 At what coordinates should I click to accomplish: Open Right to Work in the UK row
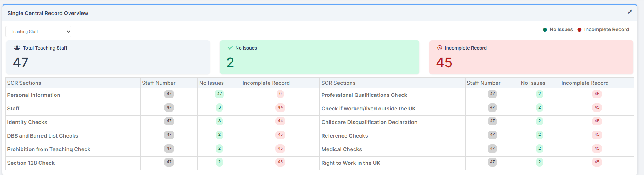coord(477,163)
